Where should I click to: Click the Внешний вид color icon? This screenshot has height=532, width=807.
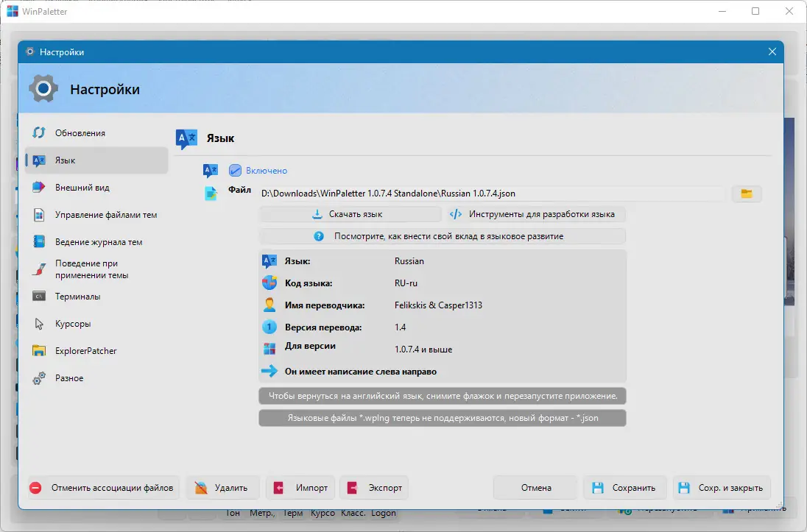(39, 188)
